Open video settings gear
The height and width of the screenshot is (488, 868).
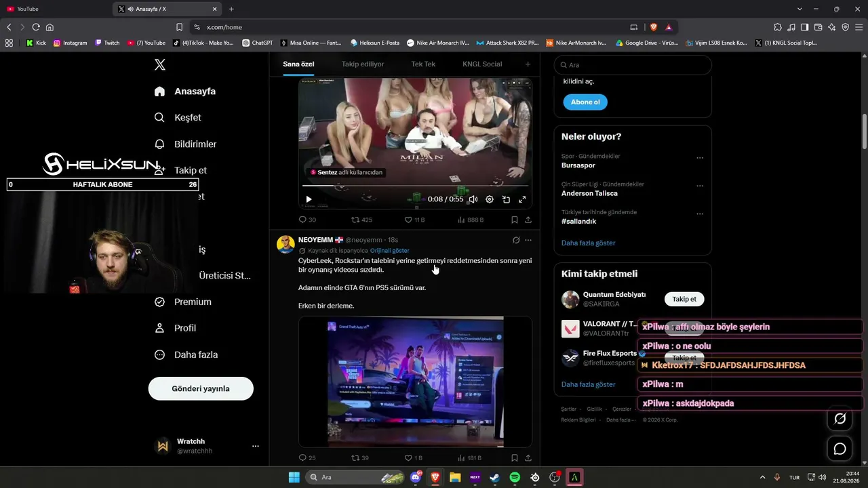(x=490, y=199)
